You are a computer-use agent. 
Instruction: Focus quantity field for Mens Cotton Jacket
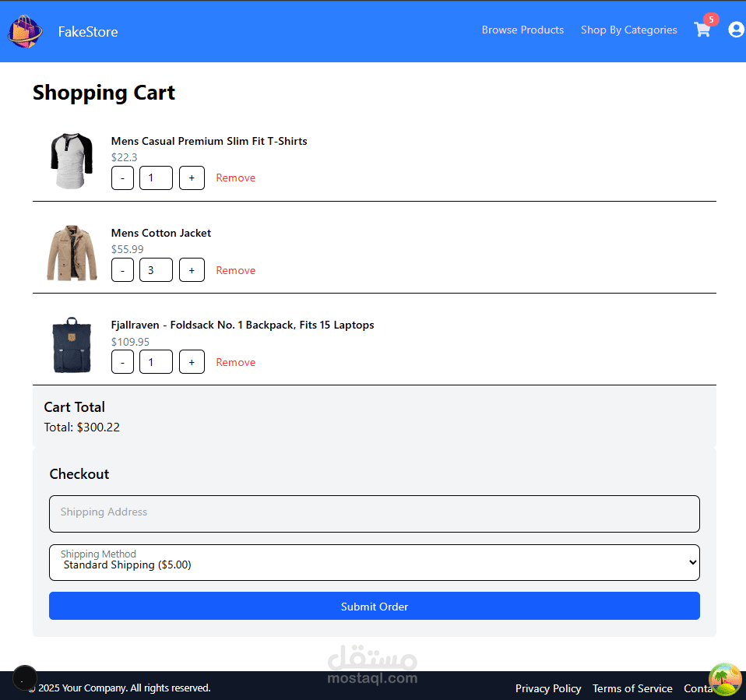[x=156, y=270]
